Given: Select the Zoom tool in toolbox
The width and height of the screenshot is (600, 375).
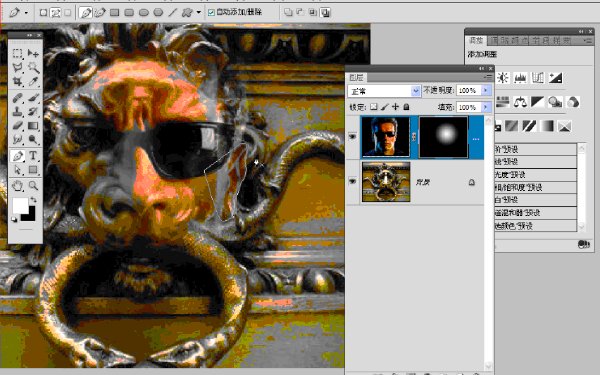Looking at the screenshot, I should pyautogui.click(x=33, y=186).
